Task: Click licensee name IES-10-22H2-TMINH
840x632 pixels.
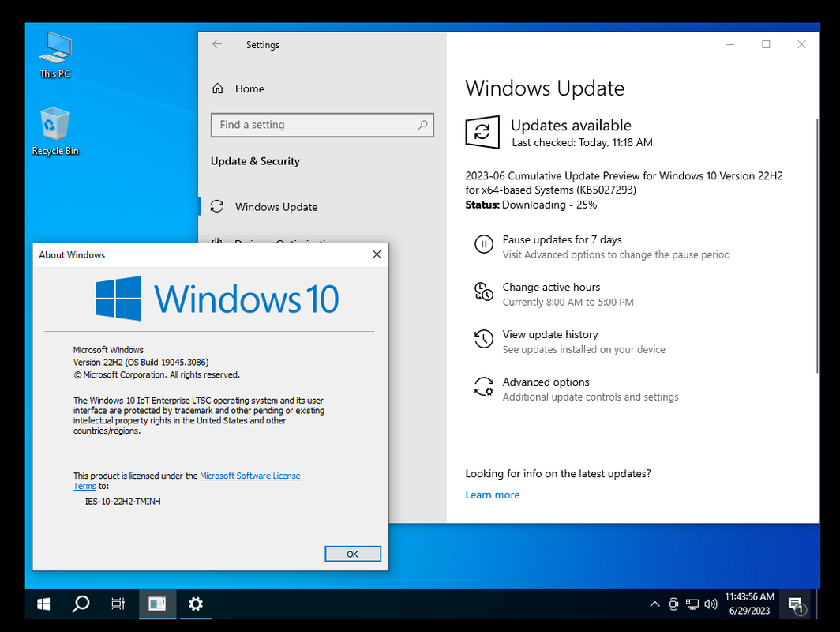Action: (x=122, y=501)
